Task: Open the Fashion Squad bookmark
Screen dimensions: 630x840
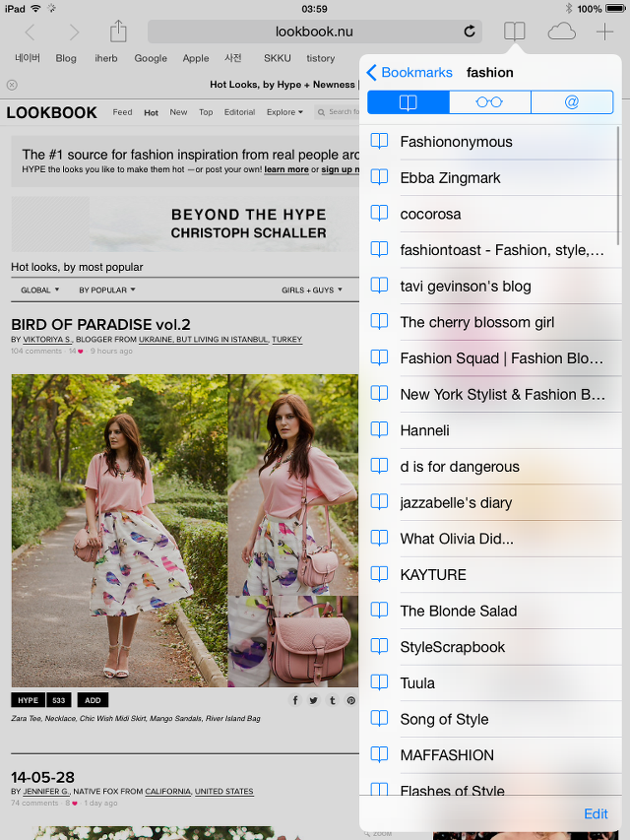Action: click(490, 358)
